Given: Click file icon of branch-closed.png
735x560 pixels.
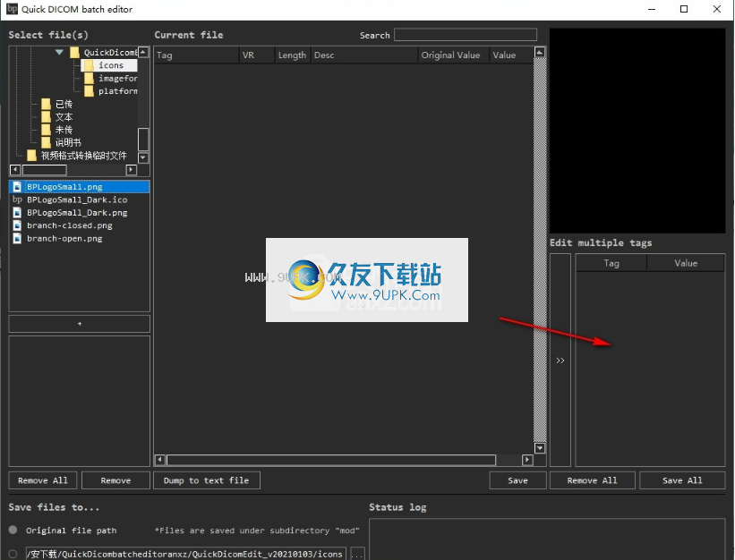Looking at the screenshot, I should (17, 225).
